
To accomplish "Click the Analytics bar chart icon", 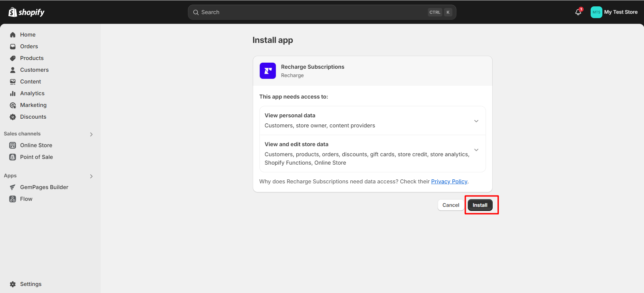I will pyautogui.click(x=13, y=93).
